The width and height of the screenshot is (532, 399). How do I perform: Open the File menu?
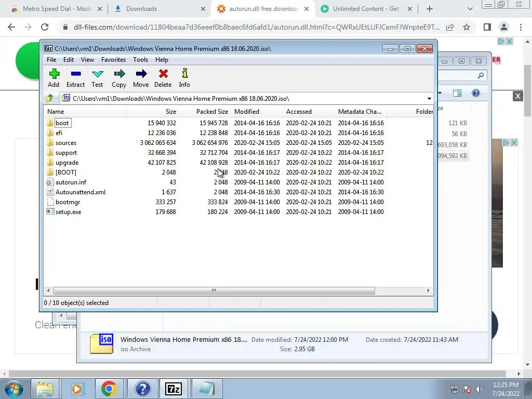click(51, 59)
